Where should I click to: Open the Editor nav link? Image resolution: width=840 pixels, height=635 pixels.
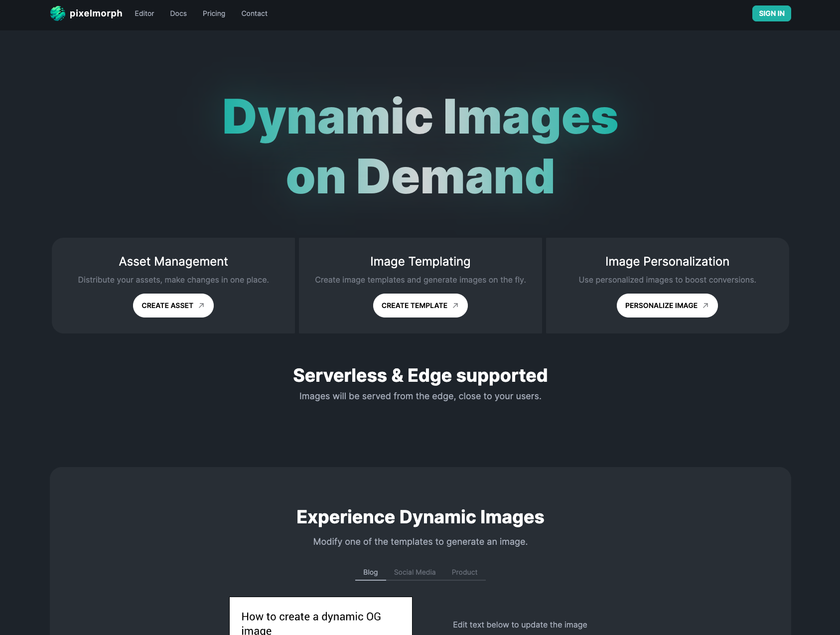tap(144, 13)
